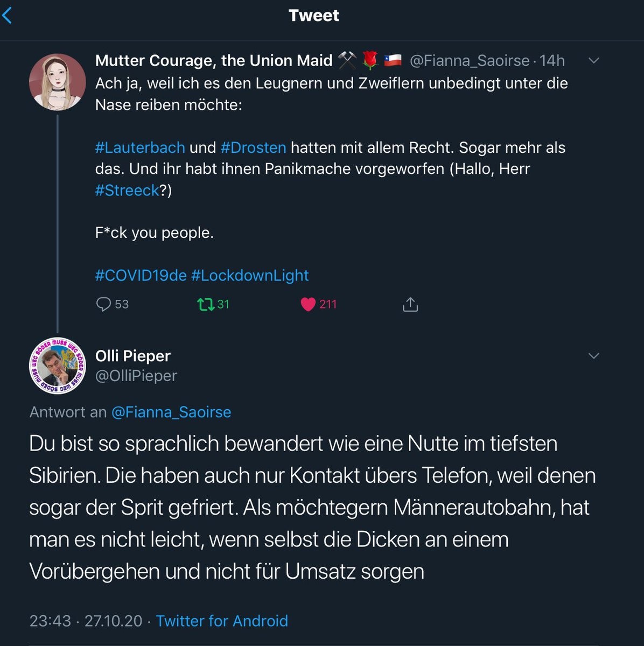Open the #Drosten hashtag
This screenshot has width=644, height=646.
tap(253, 148)
